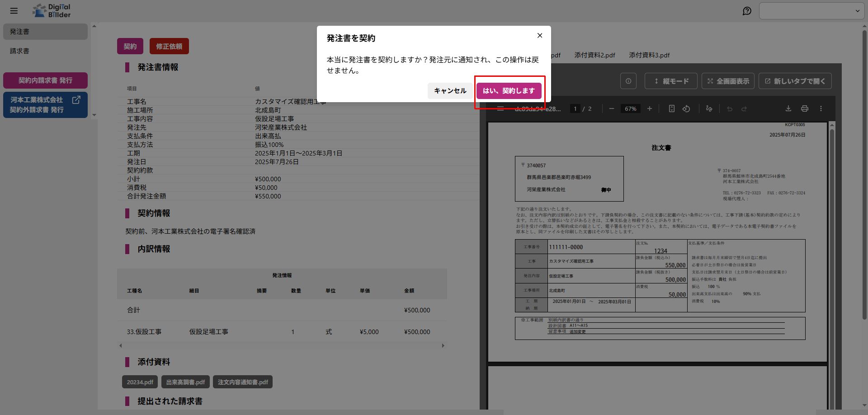Viewport: 868px width, 415px height.
Task: Select the PDF draw annotation tool
Action: coord(709,108)
